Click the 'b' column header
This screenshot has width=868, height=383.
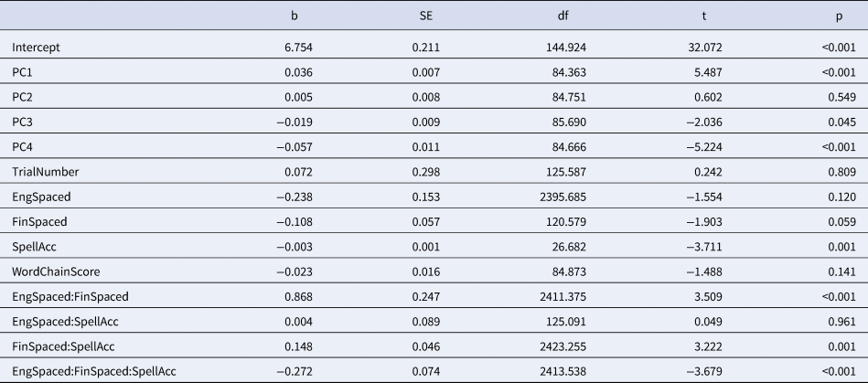click(295, 16)
